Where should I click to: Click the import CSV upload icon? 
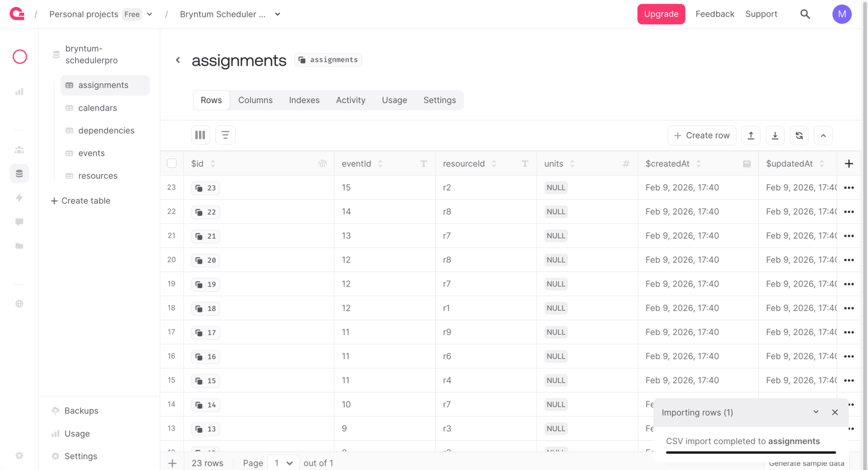pos(751,136)
